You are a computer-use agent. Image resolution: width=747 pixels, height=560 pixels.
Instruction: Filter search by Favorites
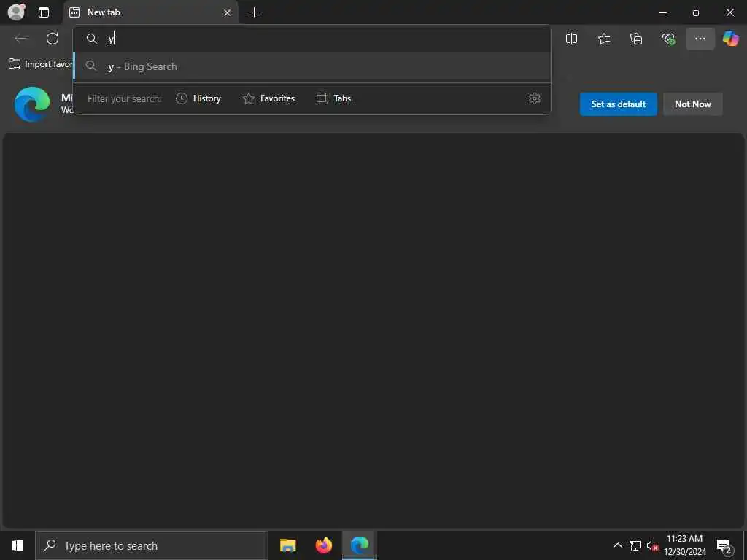pyautogui.click(x=268, y=98)
